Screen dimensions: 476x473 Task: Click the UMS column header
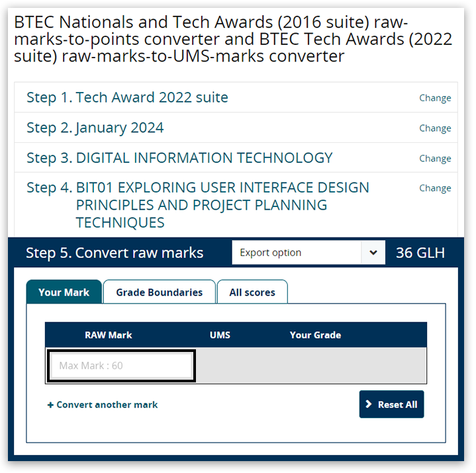pos(220,335)
